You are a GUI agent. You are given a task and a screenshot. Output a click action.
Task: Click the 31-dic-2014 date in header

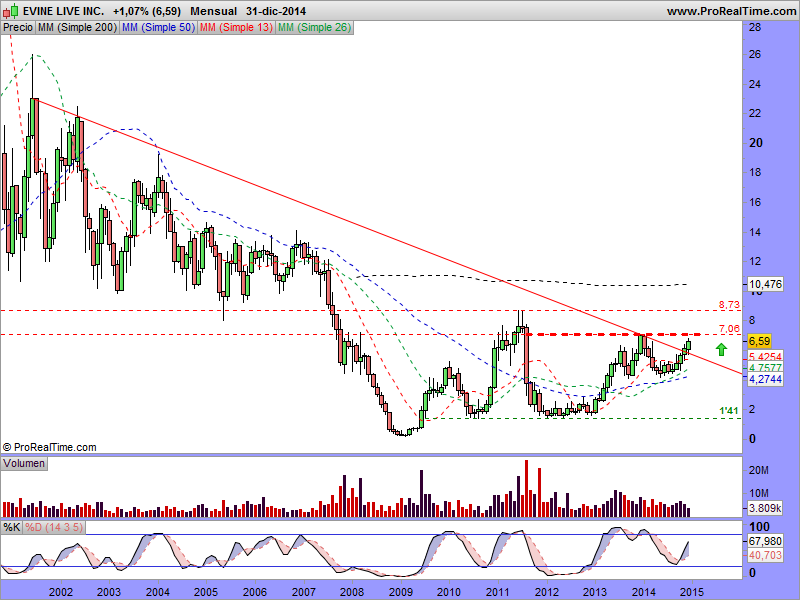coord(276,11)
